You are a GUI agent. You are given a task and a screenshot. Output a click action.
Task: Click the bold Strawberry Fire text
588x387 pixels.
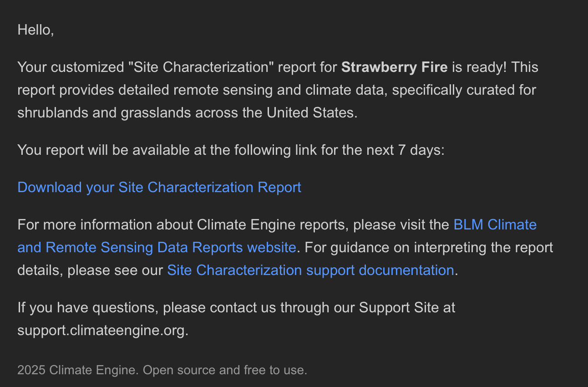click(x=394, y=67)
